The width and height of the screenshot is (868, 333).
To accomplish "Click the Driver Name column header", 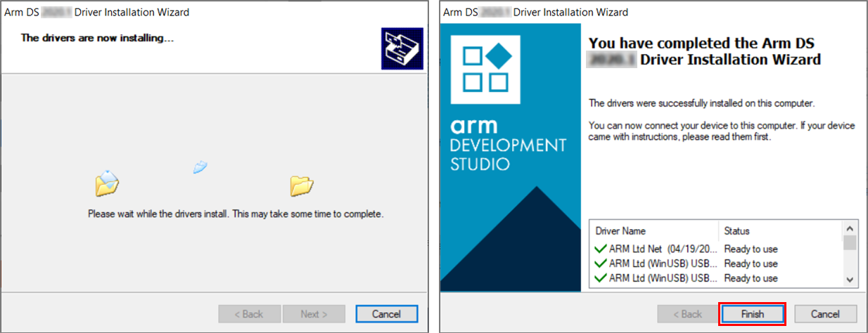I will (620, 230).
